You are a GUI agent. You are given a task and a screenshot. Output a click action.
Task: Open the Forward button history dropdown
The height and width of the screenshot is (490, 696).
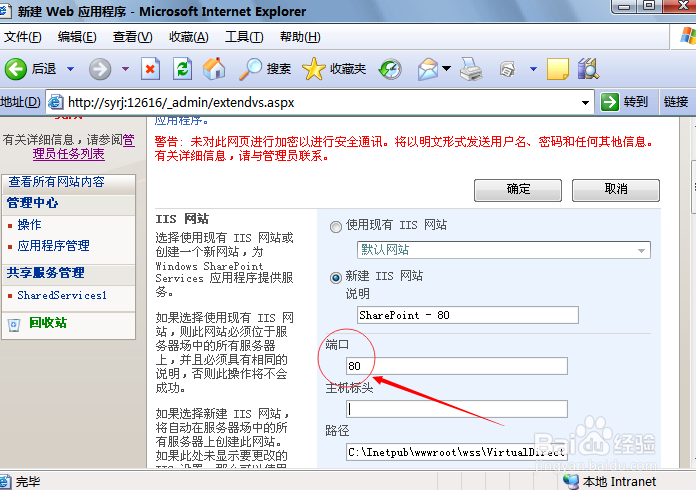(x=126, y=69)
